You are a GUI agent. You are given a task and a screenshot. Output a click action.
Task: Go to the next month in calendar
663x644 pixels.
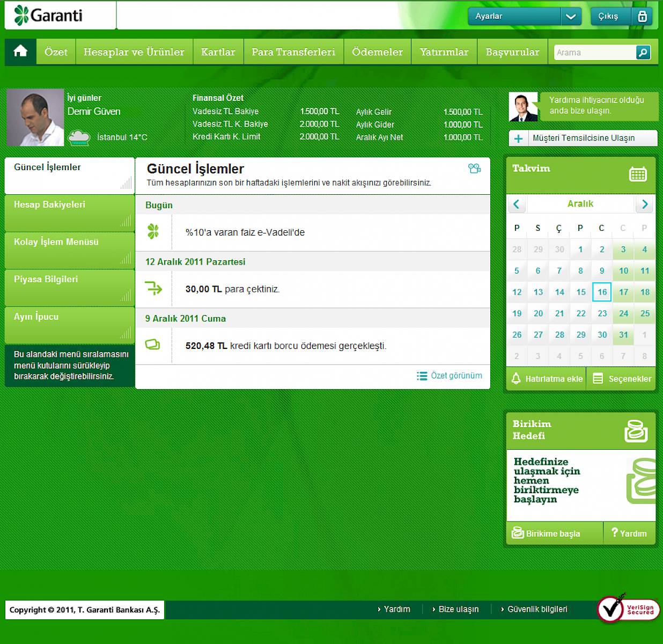tap(645, 204)
